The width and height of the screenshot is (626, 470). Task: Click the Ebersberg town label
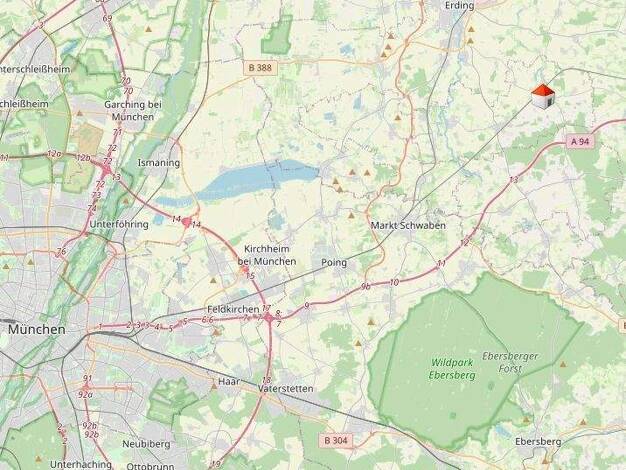(538, 442)
